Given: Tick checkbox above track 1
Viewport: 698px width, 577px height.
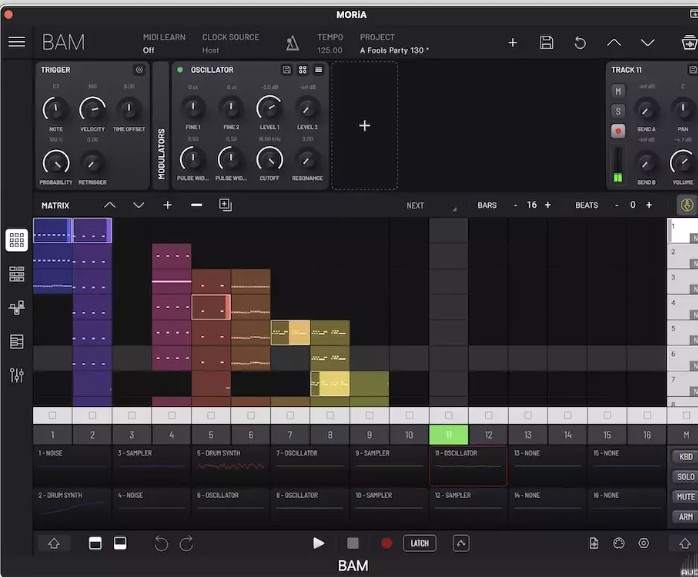Looking at the screenshot, I should [x=53, y=415].
